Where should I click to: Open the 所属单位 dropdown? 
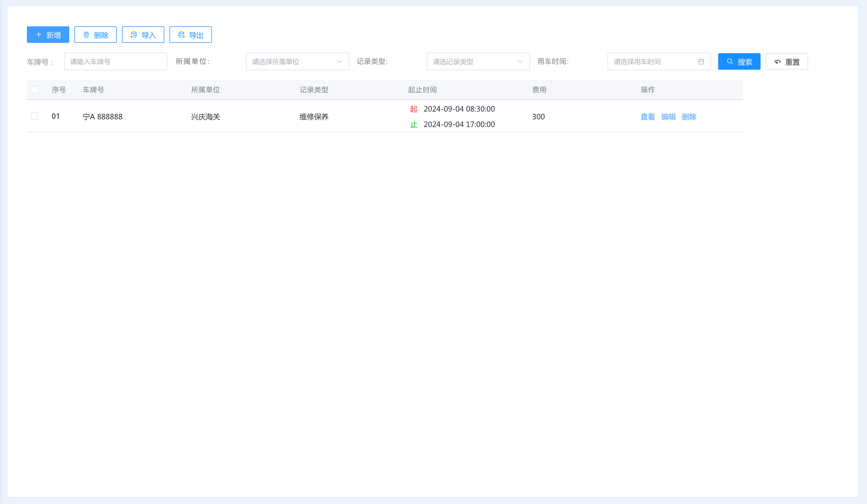[292, 61]
